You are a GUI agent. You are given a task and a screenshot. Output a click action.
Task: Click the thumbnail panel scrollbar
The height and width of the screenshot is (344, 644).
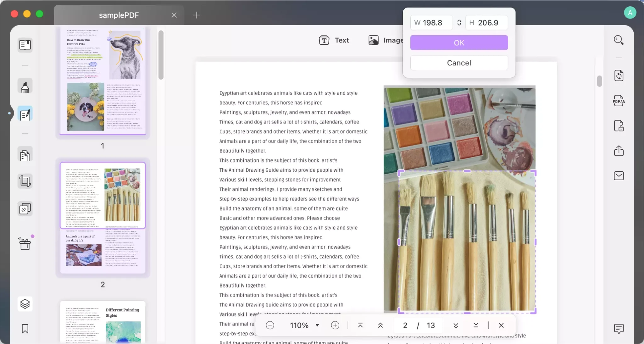(161, 55)
